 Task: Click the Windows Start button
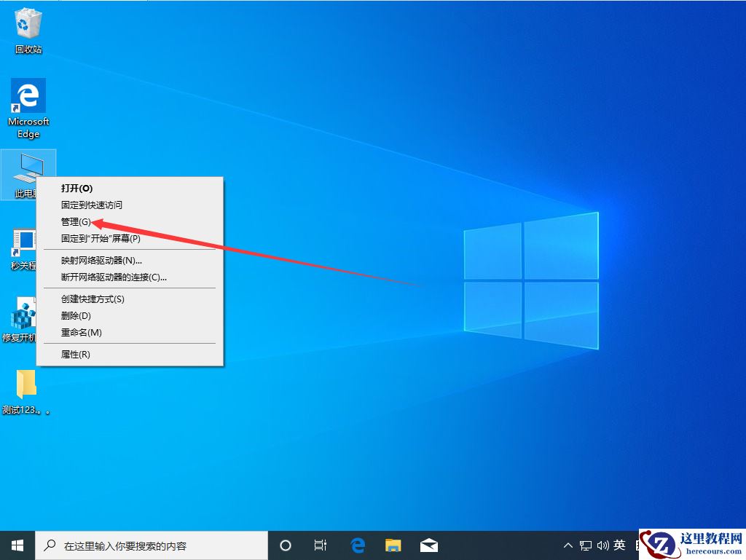15,545
